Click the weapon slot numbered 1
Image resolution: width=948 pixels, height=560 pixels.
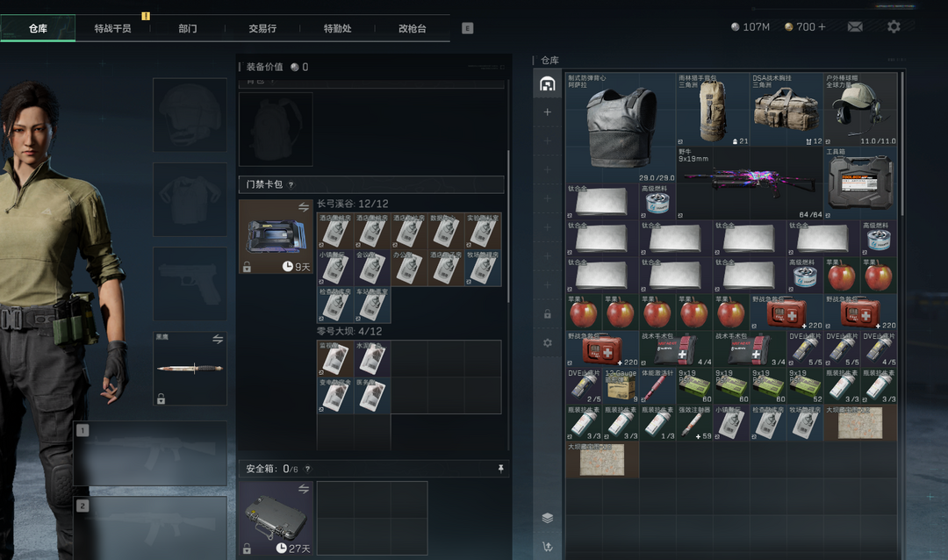click(150, 453)
